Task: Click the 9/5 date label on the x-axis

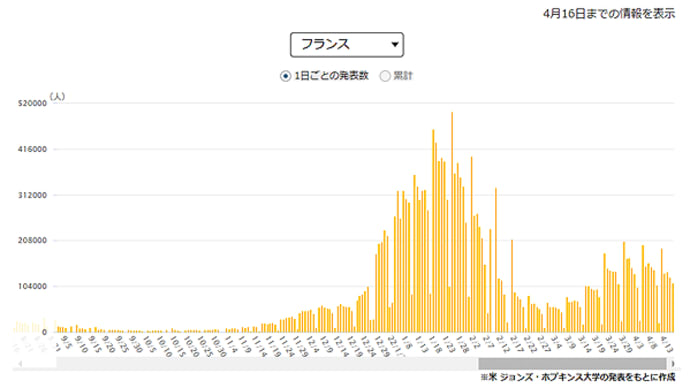Action: click(66, 342)
